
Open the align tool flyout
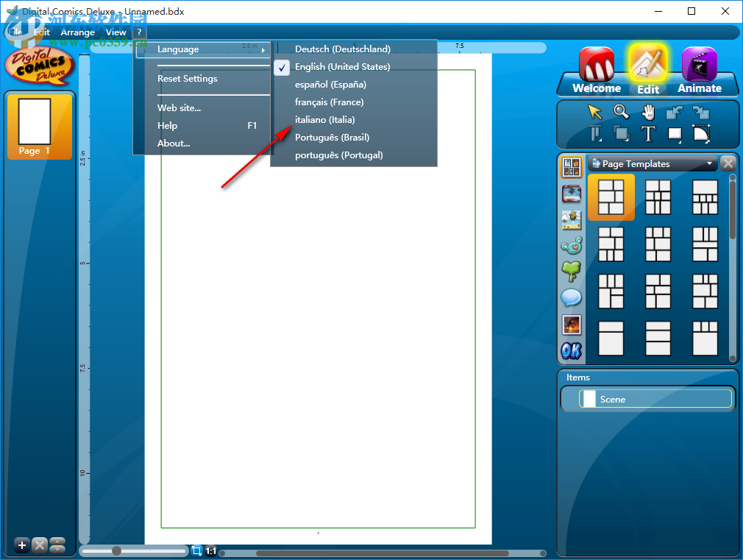[x=595, y=134]
